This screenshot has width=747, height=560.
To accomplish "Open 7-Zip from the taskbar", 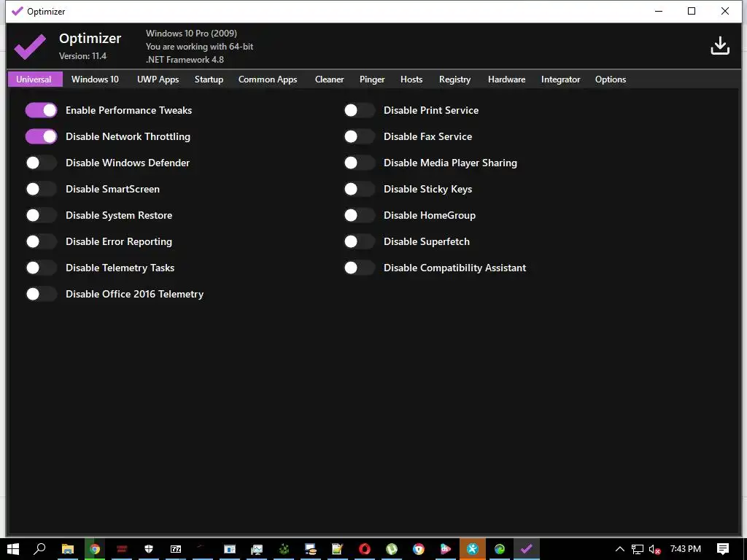I will click(x=176, y=549).
